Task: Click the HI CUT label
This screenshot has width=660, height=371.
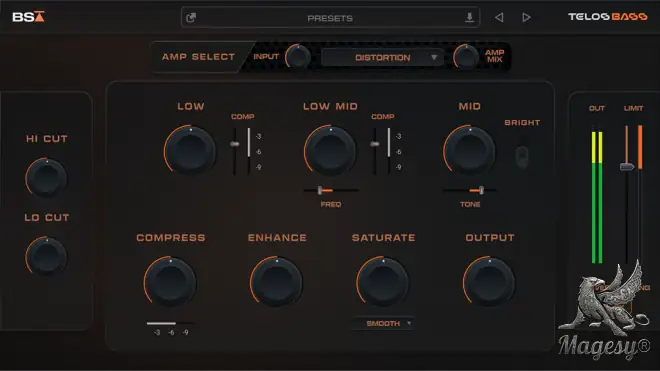Action: pos(47,139)
